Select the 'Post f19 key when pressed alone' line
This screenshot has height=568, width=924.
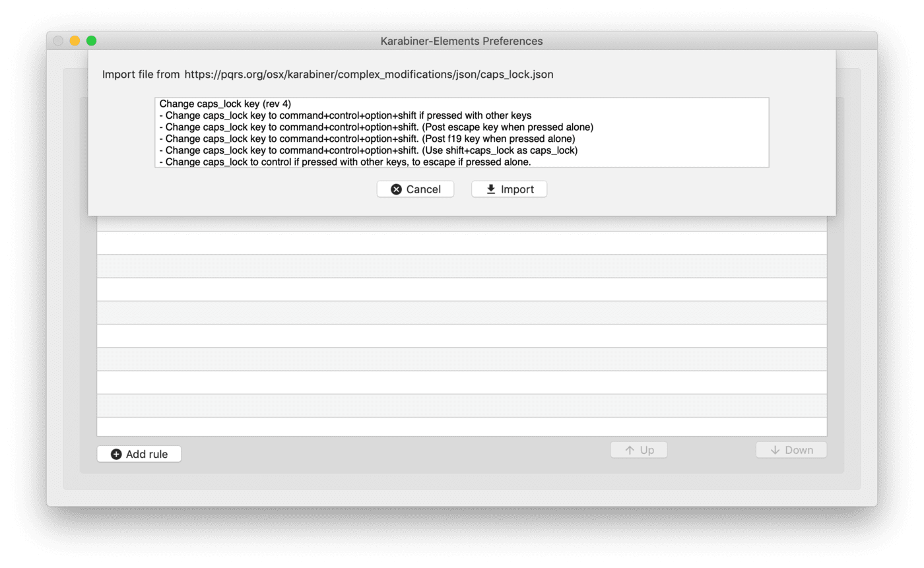pyautogui.click(x=368, y=139)
